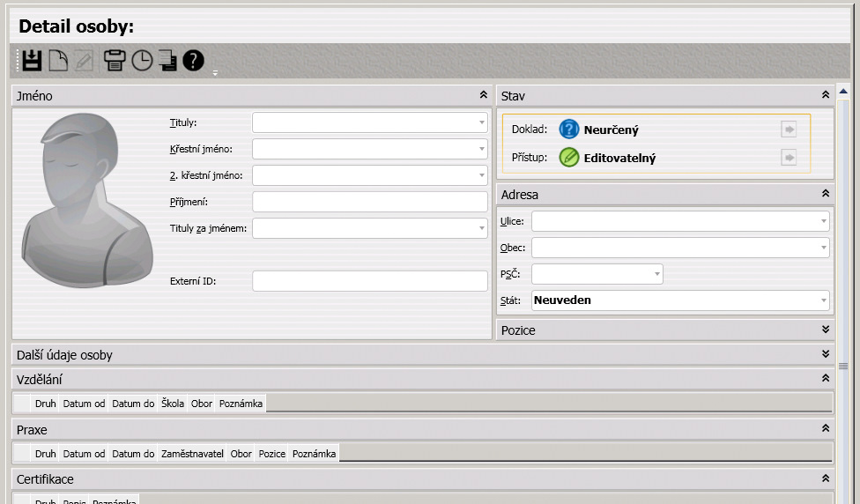
Task: Click the Škola column header in Vzdělání
Action: pos(173,404)
